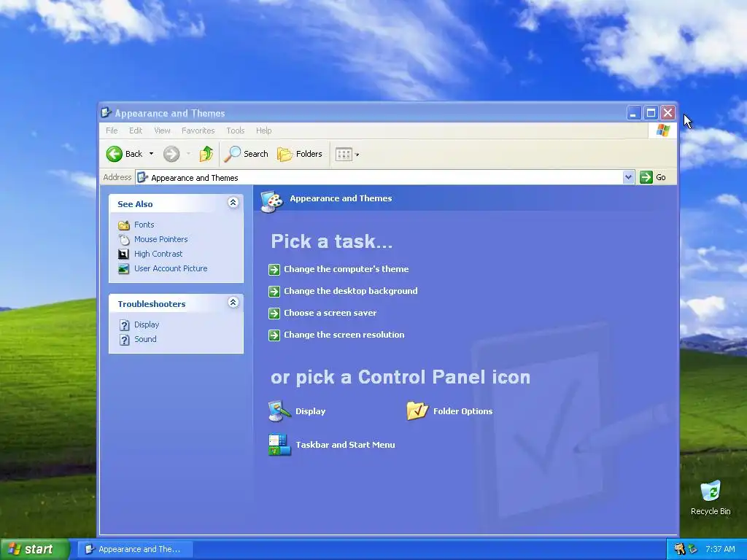Open Folder Options control panel icon
Screen dimensions: 747x560
(417, 411)
